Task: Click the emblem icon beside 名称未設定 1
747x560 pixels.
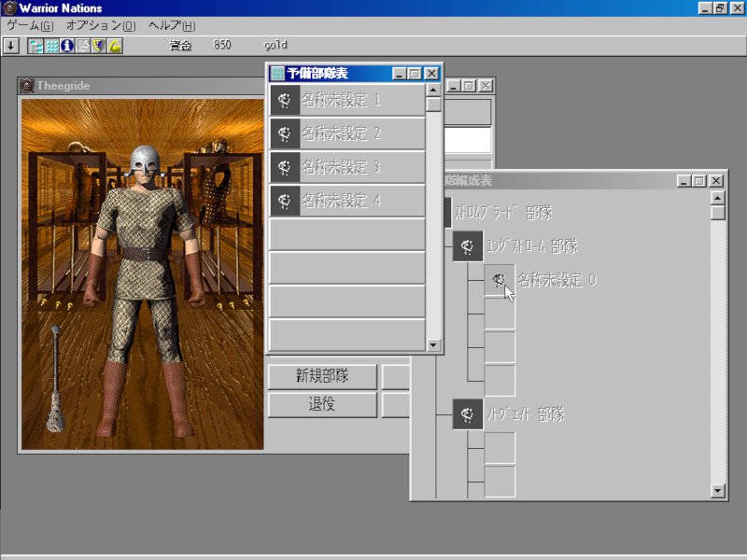Action: (285, 100)
